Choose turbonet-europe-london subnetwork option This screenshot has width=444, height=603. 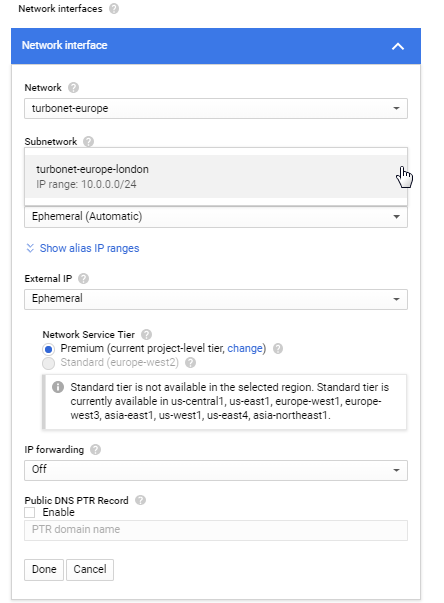pyautogui.click(x=216, y=177)
